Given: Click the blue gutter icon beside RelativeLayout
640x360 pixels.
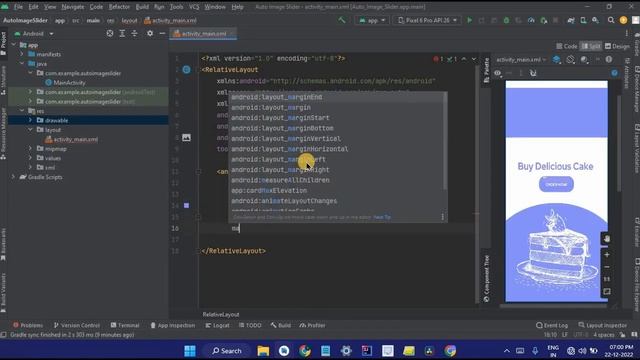Looking at the screenshot, I should click(187, 70).
